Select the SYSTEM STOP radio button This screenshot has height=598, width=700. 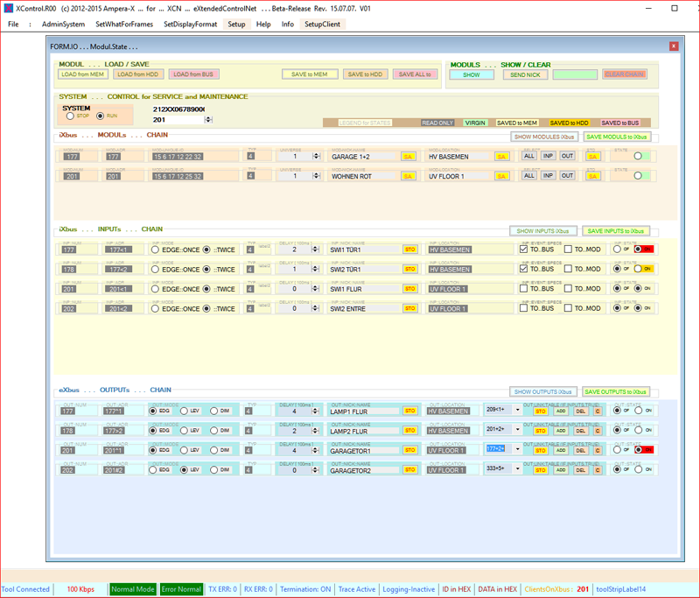(71, 116)
